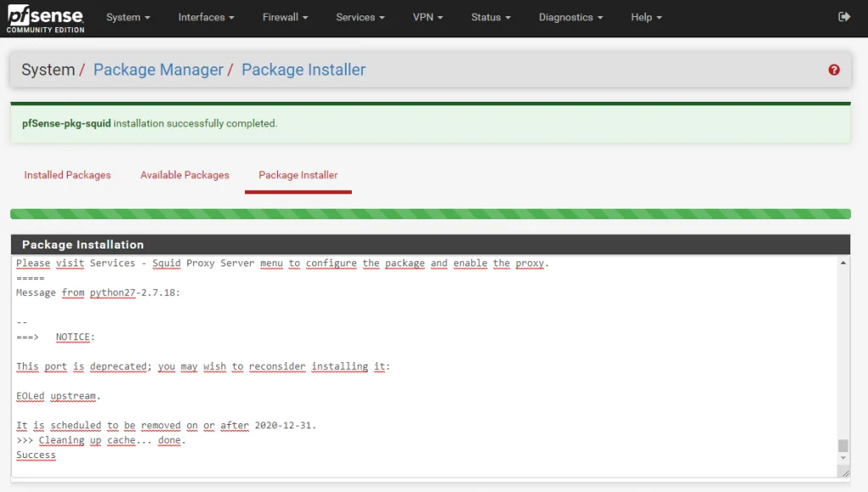Screen dimensions: 868x492
Task: Click the logout icon in the navbar
Action: (x=844, y=17)
